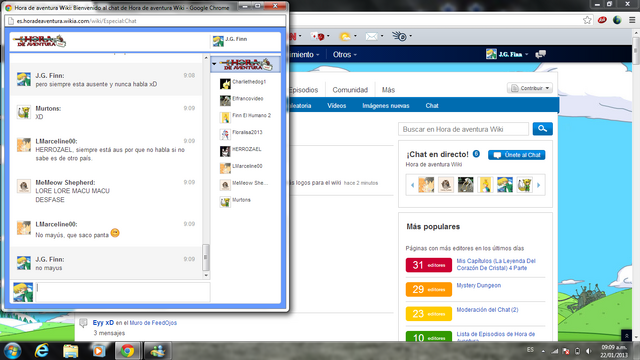Open J.G. Finn account dropdown in wiki header
Image resolution: width=640 pixels, height=360 pixels.
pos(507,54)
